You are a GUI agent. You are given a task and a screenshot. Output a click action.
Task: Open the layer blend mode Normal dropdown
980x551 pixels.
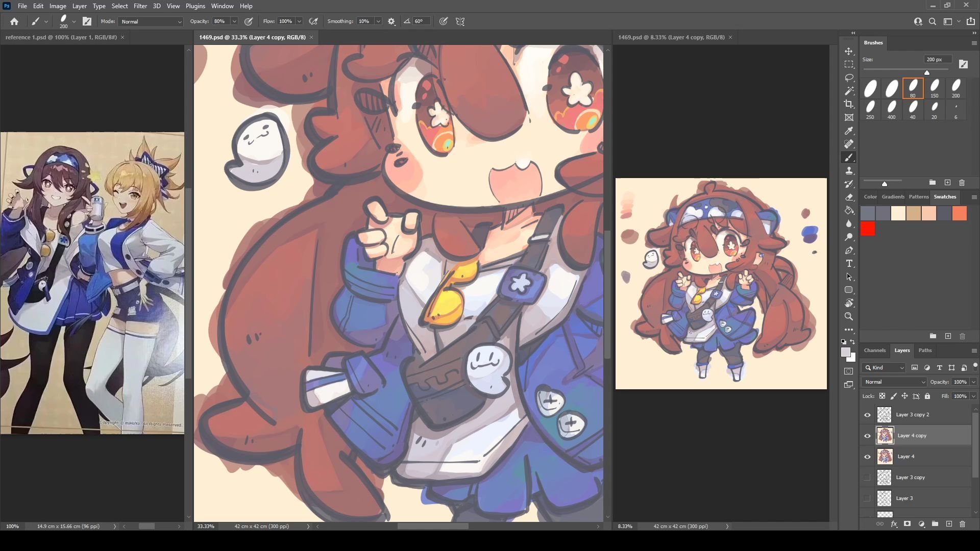click(894, 382)
